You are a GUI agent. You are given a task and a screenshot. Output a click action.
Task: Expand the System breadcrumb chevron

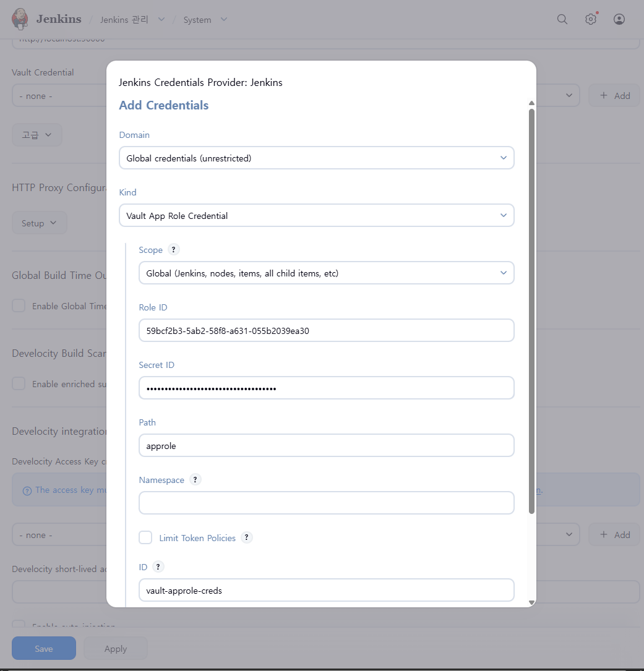tap(224, 19)
